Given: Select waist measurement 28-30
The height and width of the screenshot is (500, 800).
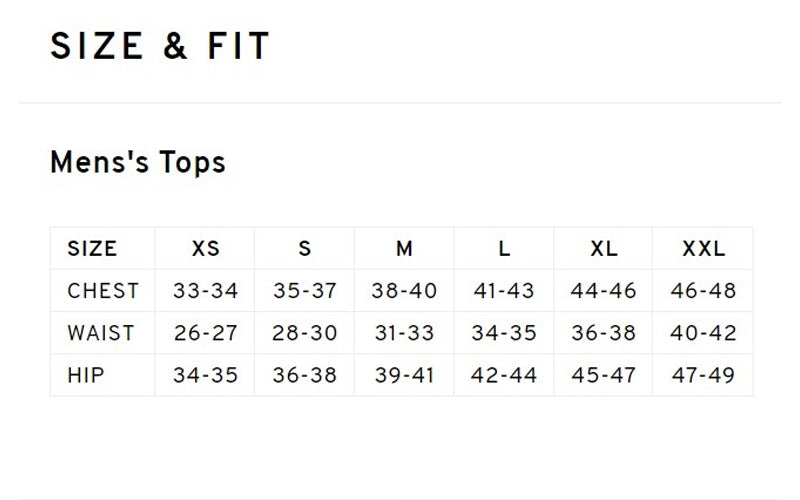Looking at the screenshot, I should tap(305, 333).
